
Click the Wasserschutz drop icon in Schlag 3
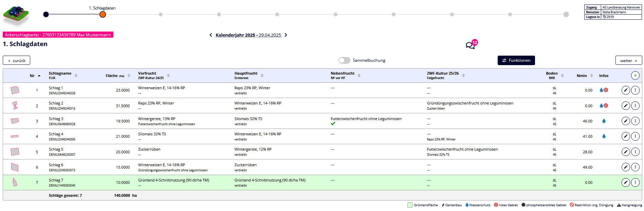pos(604,121)
